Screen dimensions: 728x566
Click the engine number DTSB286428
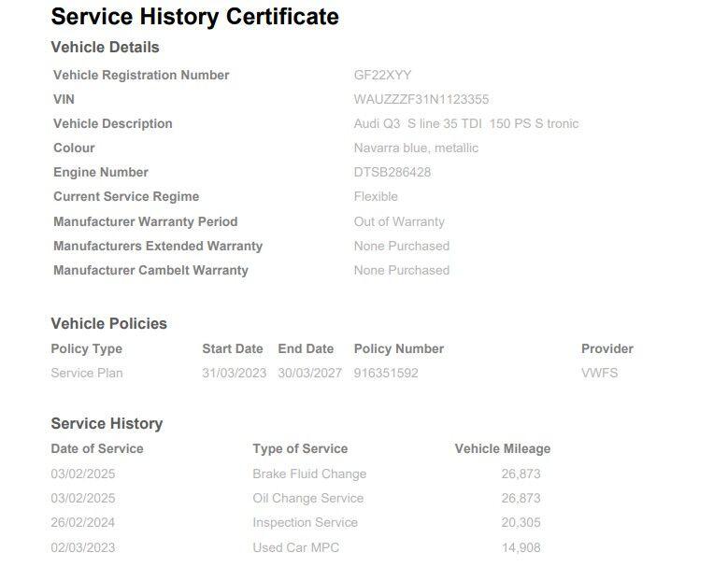click(392, 172)
